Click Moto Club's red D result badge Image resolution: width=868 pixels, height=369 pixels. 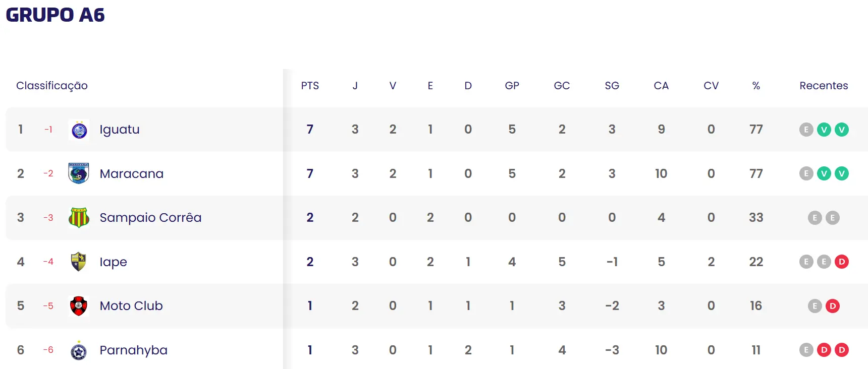coord(832,306)
